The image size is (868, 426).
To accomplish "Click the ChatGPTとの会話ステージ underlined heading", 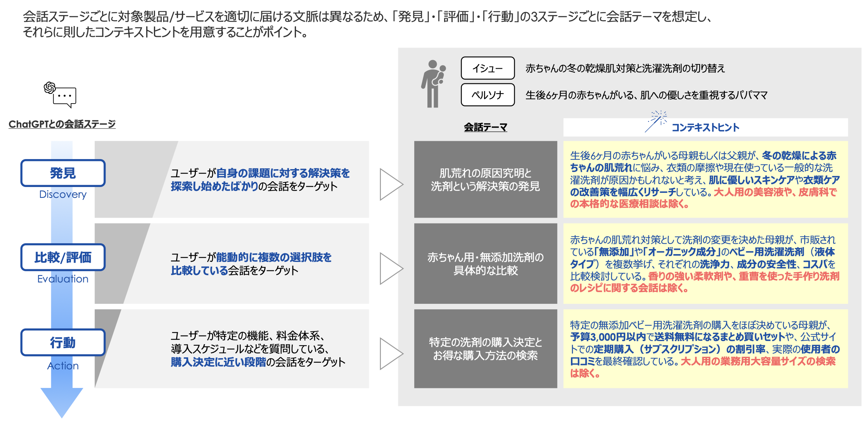I will [x=62, y=124].
